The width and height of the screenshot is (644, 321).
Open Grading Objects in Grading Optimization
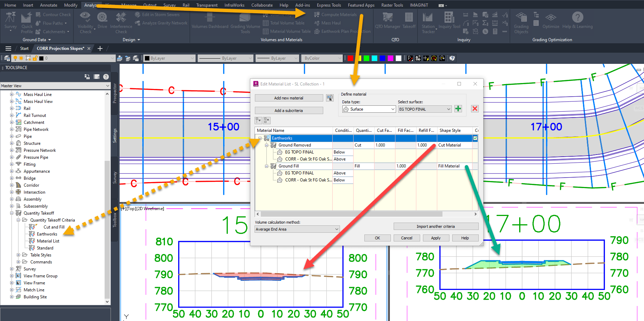click(521, 23)
